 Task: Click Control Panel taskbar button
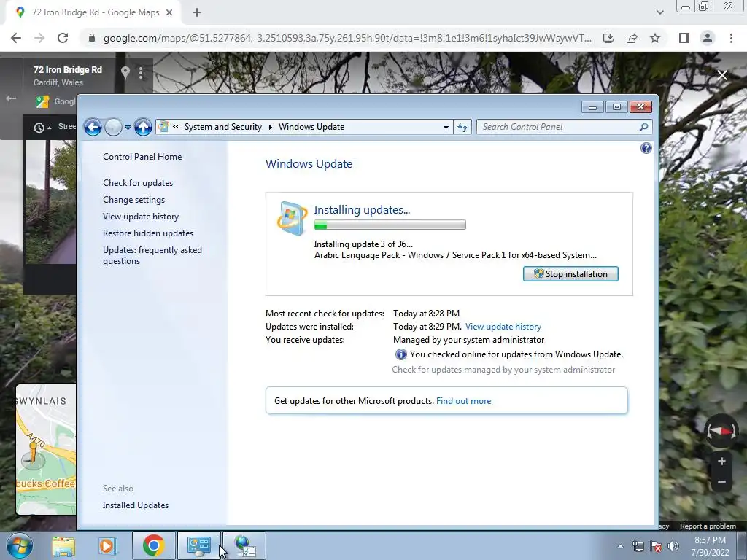click(198, 545)
